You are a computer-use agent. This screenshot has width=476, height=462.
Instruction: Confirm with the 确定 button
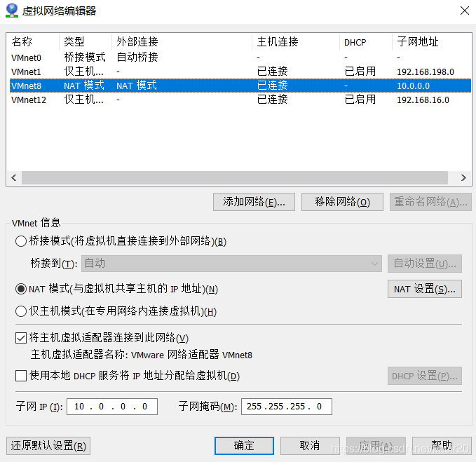click(244, 446)
